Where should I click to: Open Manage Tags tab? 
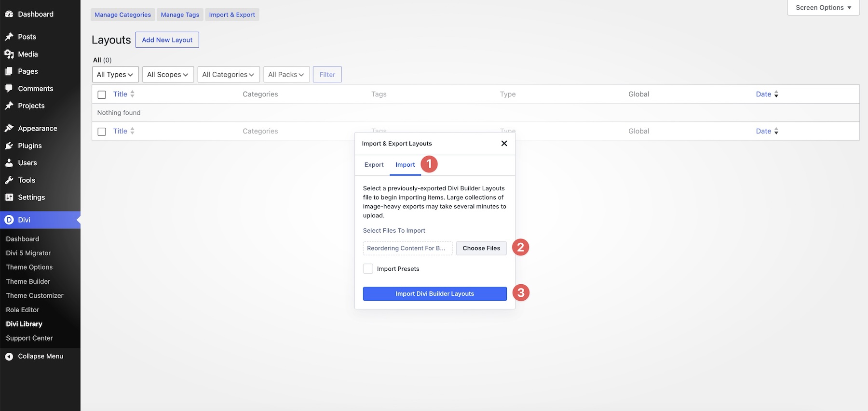(x=180, y=15)
